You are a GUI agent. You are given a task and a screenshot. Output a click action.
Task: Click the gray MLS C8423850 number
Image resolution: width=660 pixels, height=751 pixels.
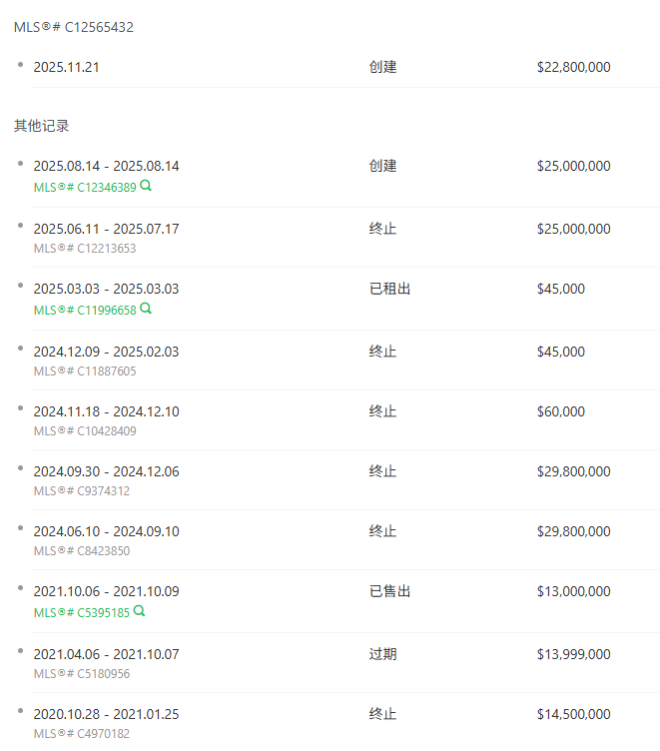82,551
